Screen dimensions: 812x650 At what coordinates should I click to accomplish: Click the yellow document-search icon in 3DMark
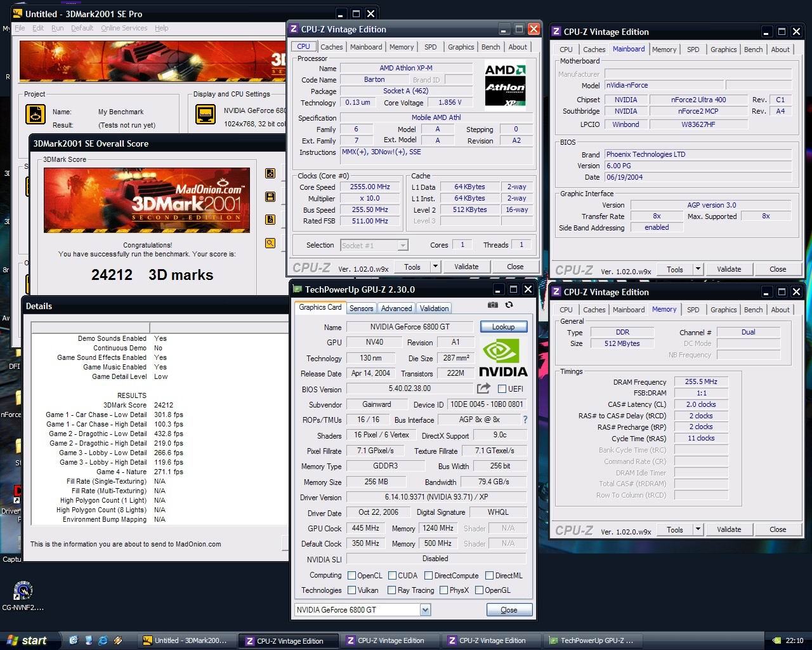(x=270, y=220)
